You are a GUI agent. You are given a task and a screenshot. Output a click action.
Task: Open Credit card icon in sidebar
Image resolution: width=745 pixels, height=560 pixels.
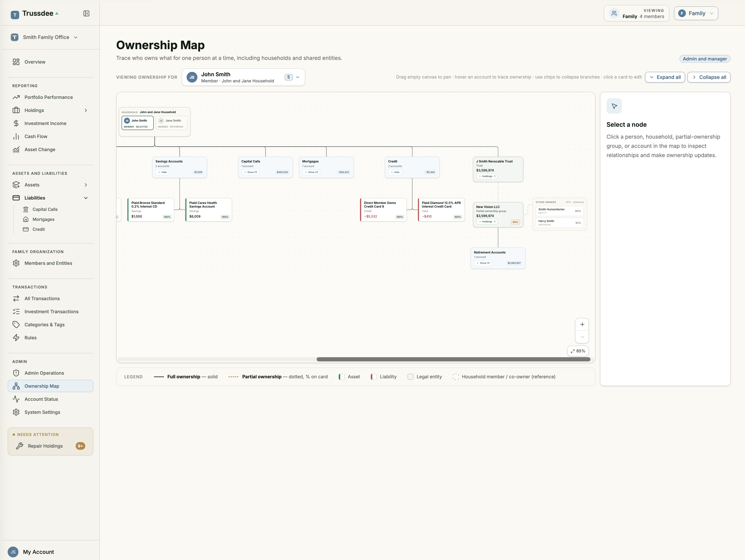26,229
